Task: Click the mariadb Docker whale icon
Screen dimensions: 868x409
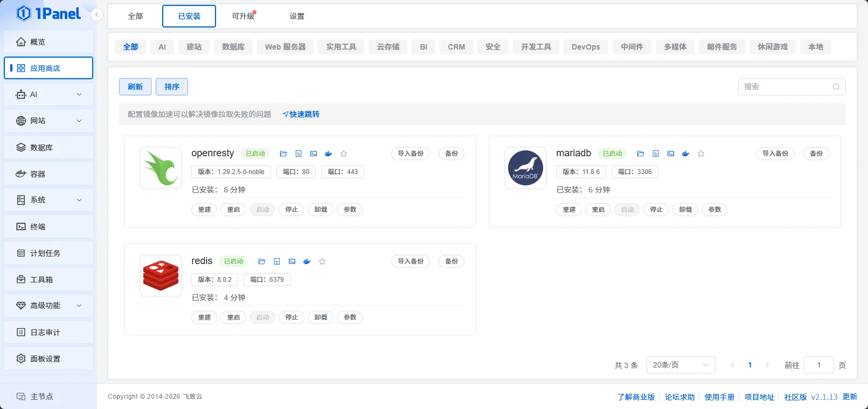Action: 686,154
